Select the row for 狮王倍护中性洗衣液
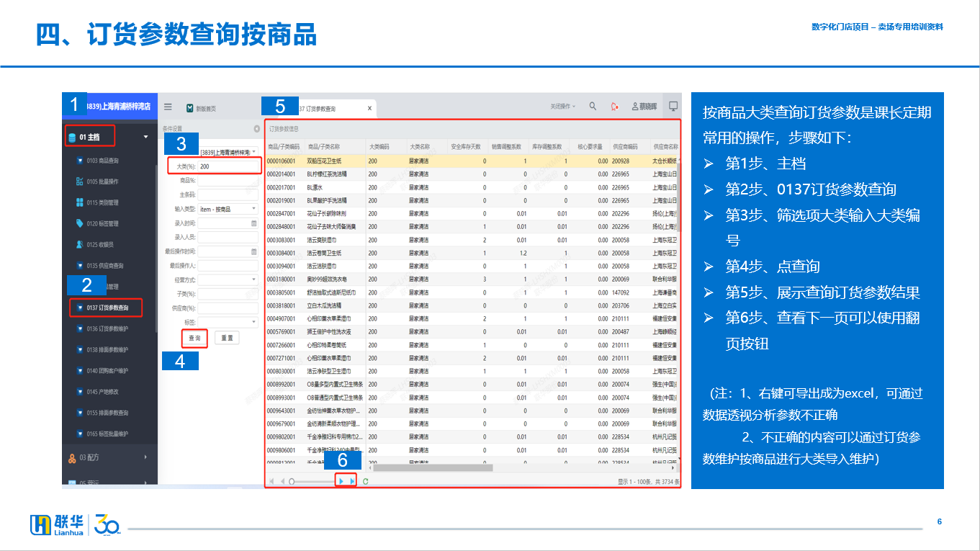Viewport: 980px width, 551px height. click(470, 332)
